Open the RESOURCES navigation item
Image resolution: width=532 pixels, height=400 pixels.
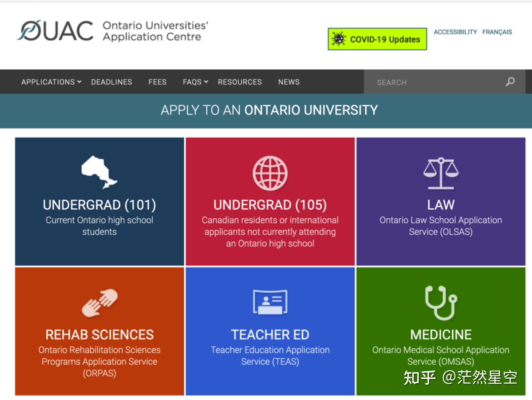click(240, 82)
